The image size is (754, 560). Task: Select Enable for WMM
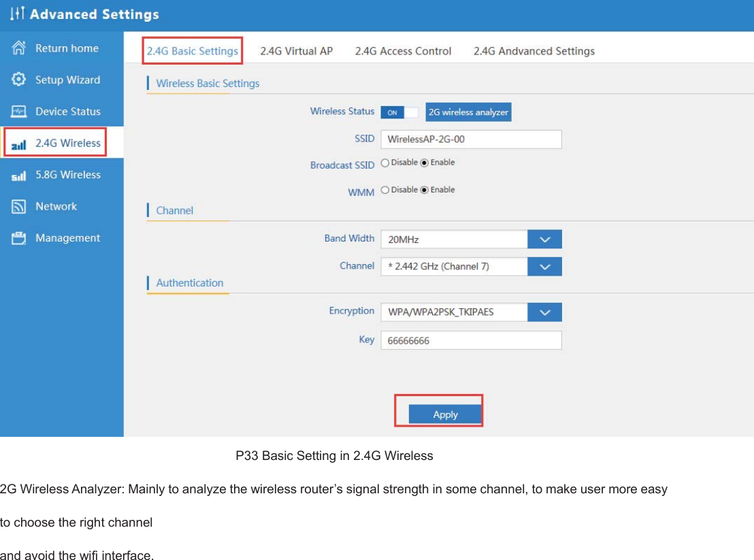tap(424, 190)
